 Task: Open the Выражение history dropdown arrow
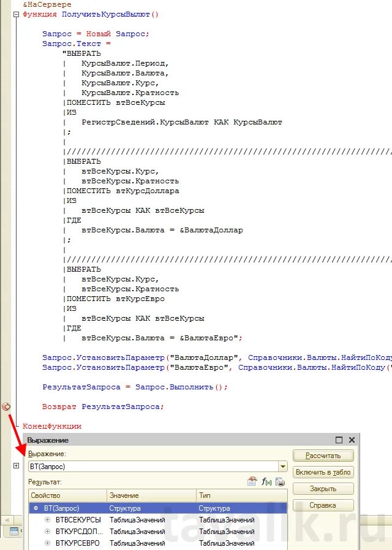[283, 467]
